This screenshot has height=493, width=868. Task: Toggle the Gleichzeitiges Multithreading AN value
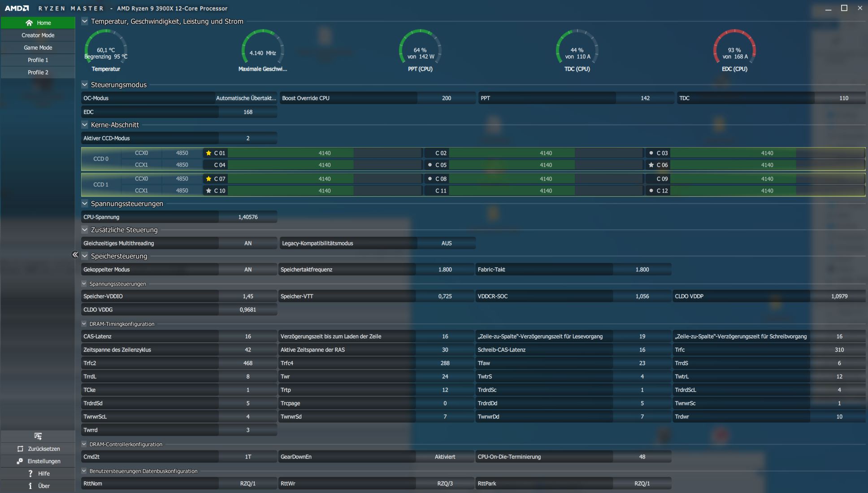click(x=247, y=243)
